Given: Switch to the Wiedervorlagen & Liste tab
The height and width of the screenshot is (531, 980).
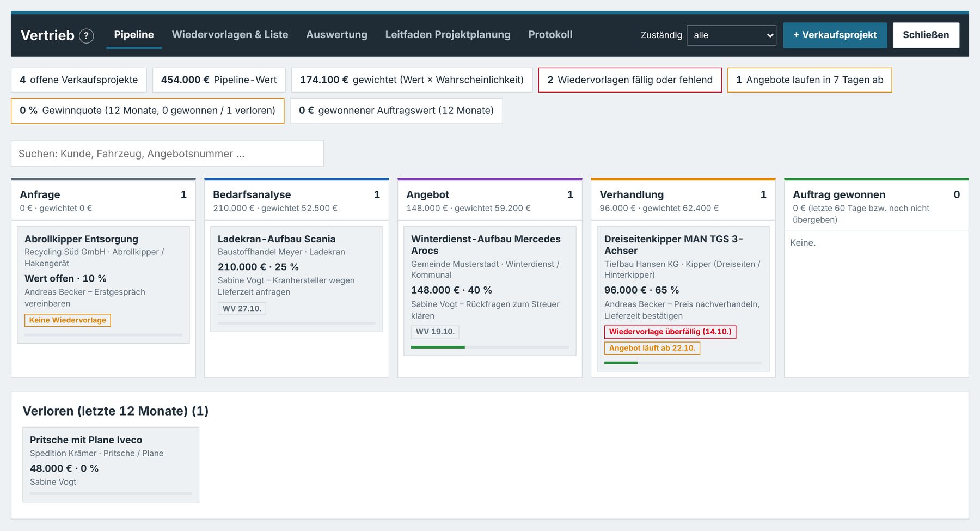Looking at the screenshot, I should click(230, 35).
